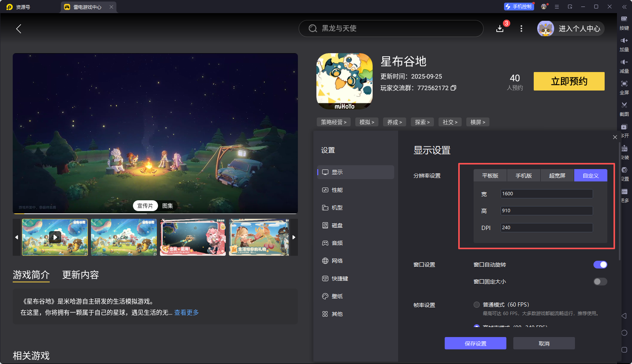Expand the 横屏 tag
The image size is (632, 364).
click(x=477, y=122)
